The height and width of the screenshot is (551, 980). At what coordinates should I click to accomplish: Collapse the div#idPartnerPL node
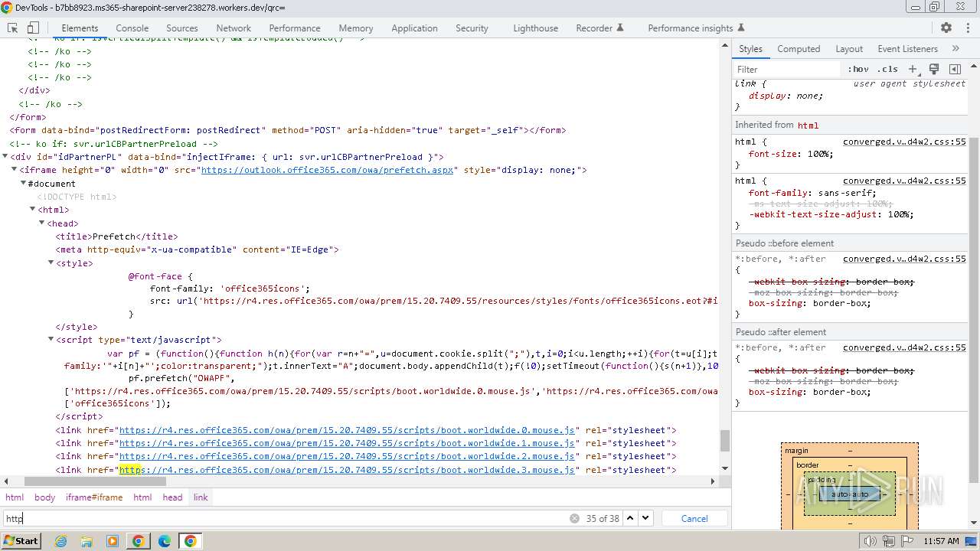point(5,157)
